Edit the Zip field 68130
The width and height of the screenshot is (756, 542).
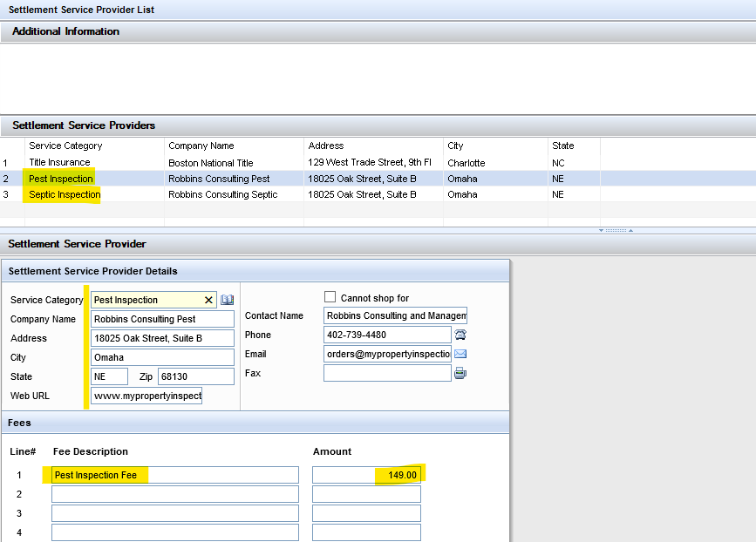[196, 376]
